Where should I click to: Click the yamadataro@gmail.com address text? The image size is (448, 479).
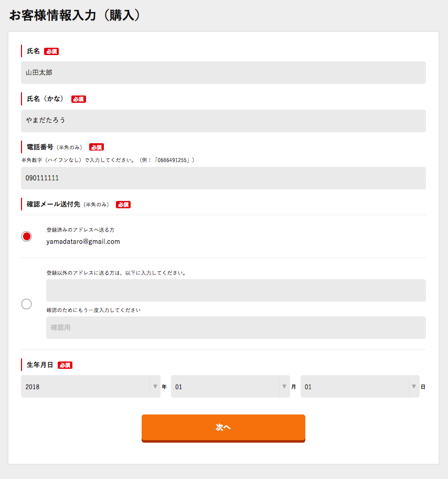click(83, 242)
